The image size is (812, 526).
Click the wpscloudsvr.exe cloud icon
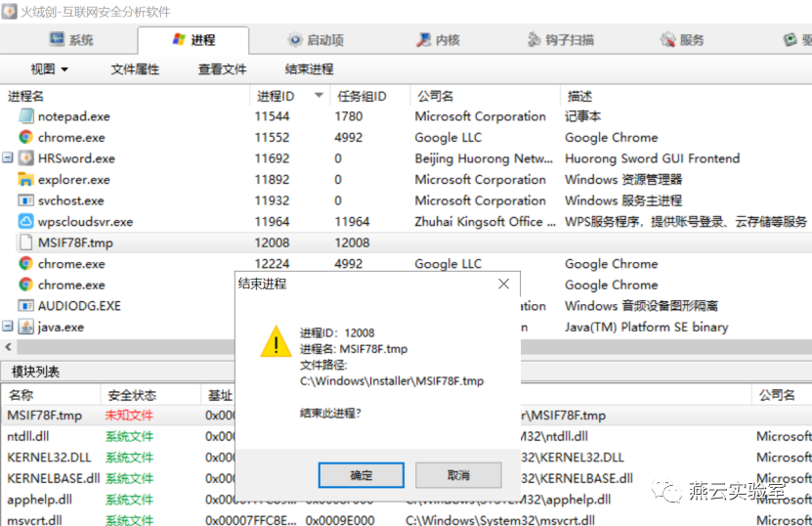tap(25, 221)
